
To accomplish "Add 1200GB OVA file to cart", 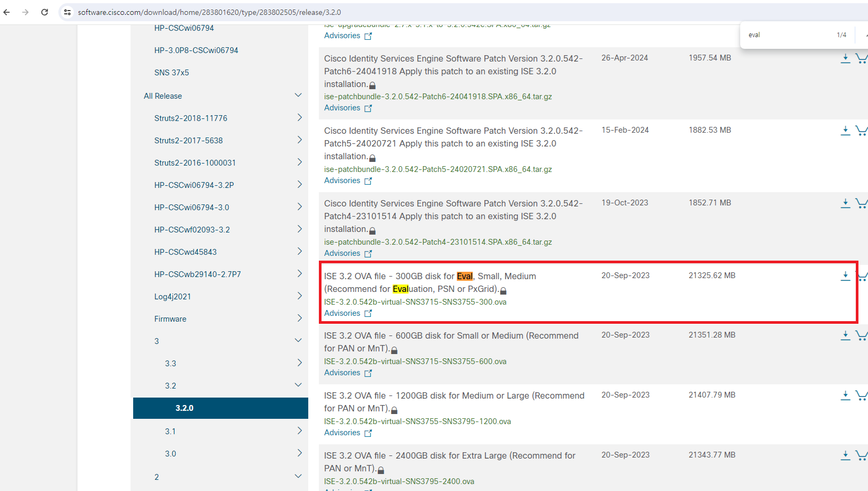I will pos(862,395).
